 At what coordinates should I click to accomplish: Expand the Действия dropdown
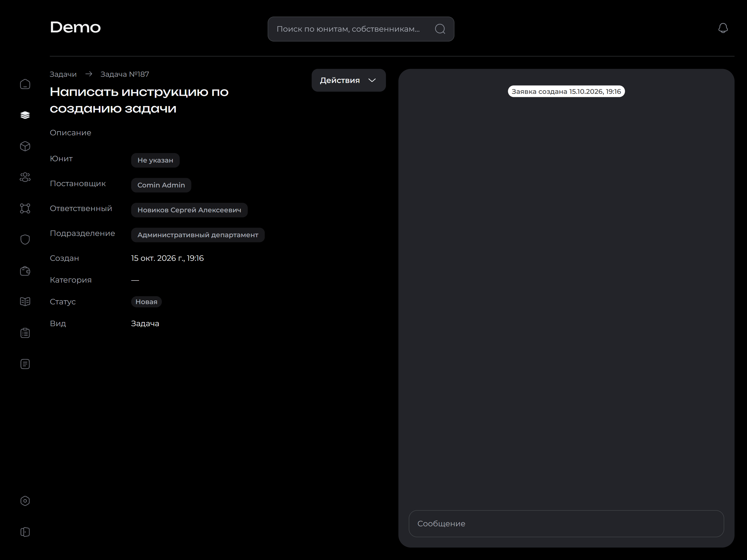(349, 80)
